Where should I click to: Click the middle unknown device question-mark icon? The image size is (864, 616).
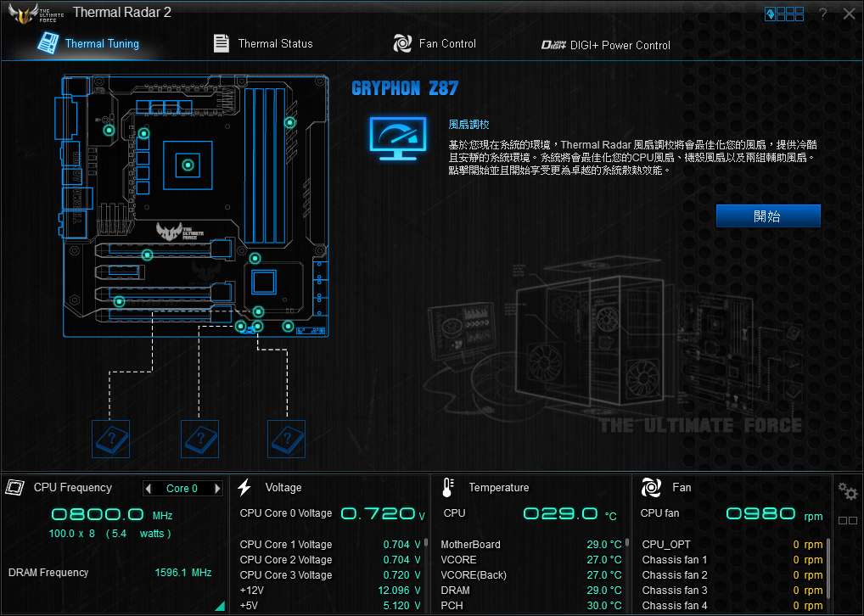tap(200, 439)
